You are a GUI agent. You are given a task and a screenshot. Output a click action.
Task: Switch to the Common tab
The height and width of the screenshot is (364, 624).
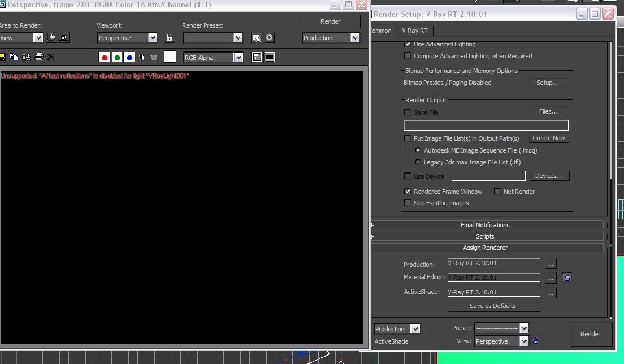[381, 31]
